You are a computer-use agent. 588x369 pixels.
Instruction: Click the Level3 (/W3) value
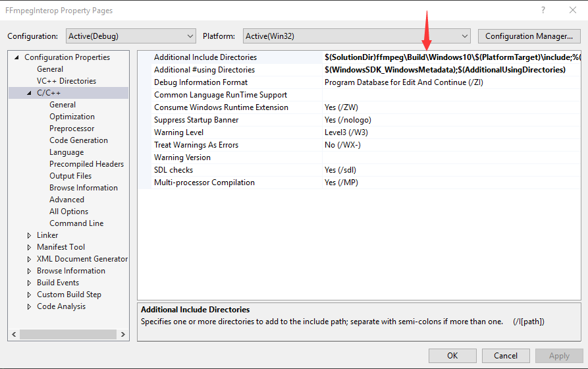pos(346,132)
